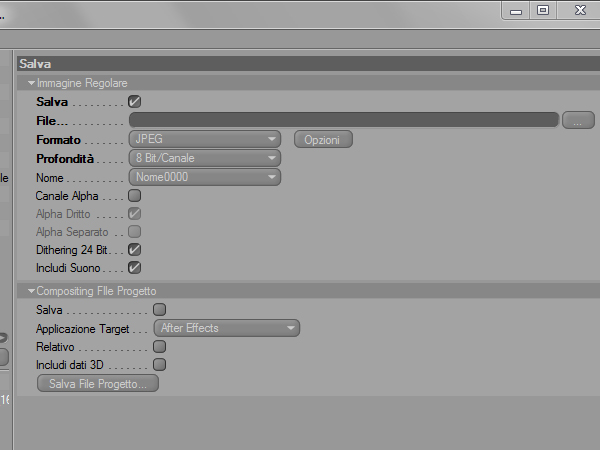Viewport: 600px width, 450px height.
Task: Tick the Relativo checkbox
Action: [x=159, y=346]
